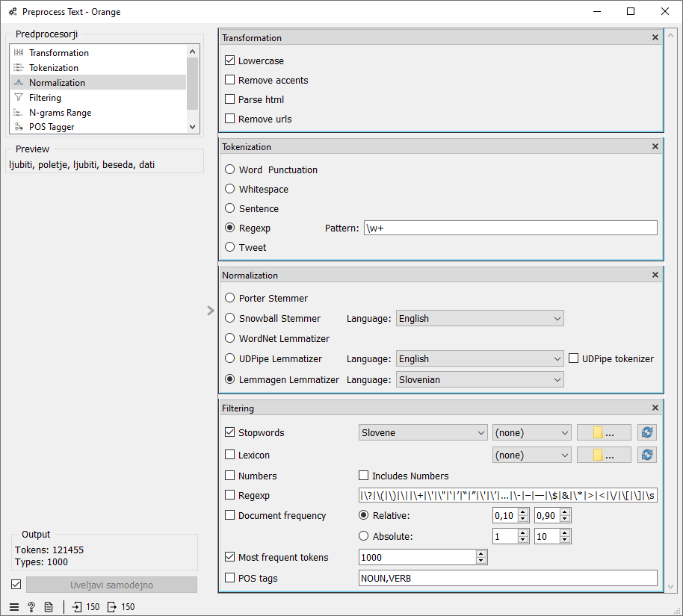This screenshot has width=683, height=616.
Task: Click the Regexp Pattern input field
Action: click(x=509, y=228)
